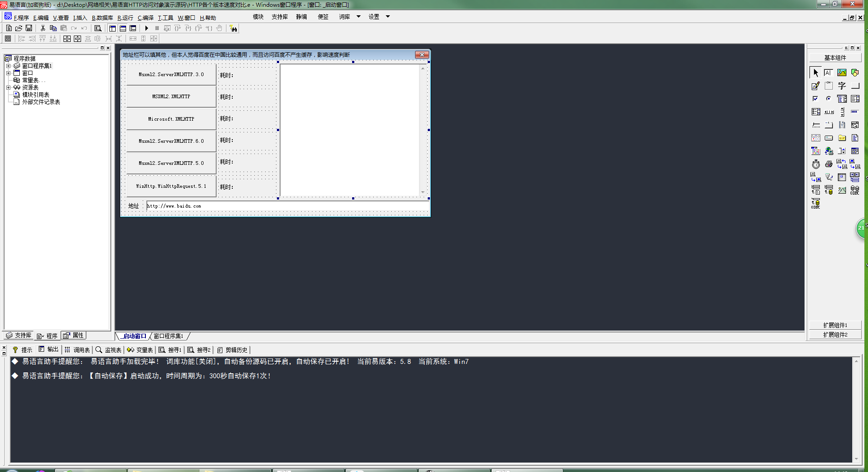The height and width of the screenshot is (472, 868).
Task: Click the Msxml2.ServerXMLHTTP.3.0 button
Action: [x=171, y=74]
